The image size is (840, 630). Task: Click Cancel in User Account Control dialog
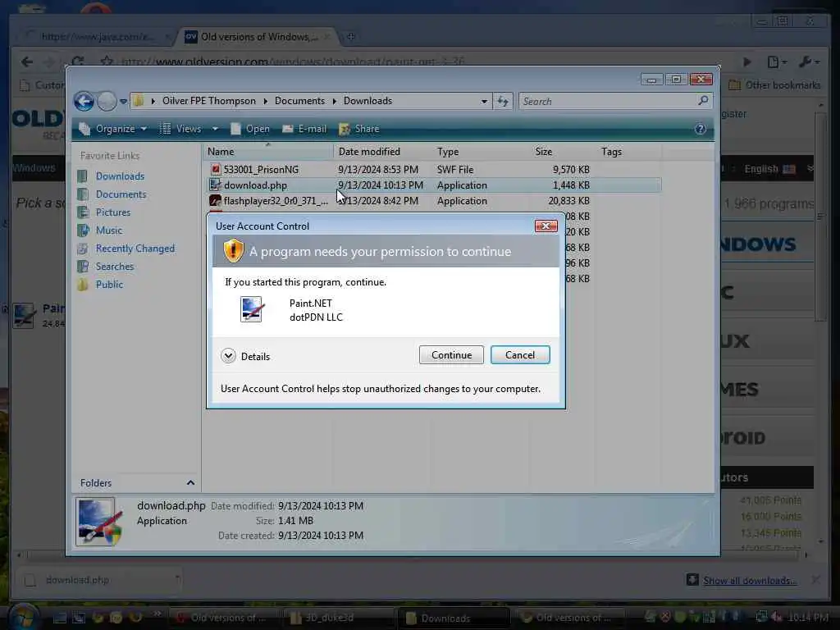pos(519,355)
